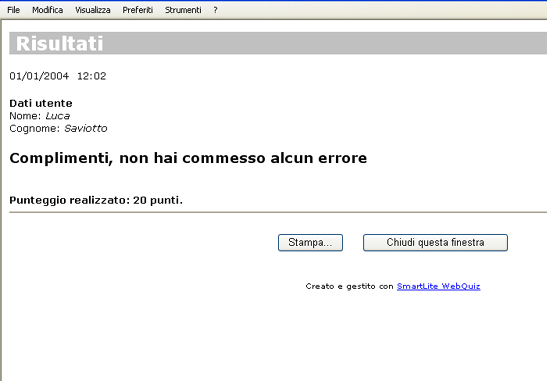Click the Risultati page heading
The width and height of the screenshot is (547, 381).
tap(60, 44)
